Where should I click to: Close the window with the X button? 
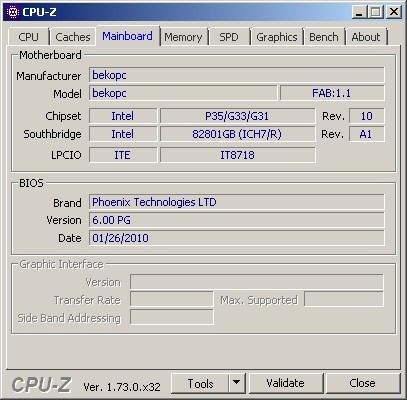394,12
